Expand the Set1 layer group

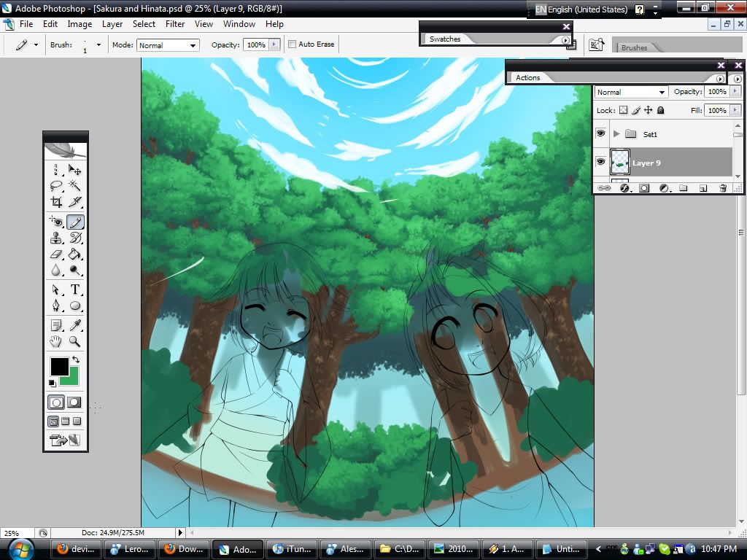(x=616, y=134)
